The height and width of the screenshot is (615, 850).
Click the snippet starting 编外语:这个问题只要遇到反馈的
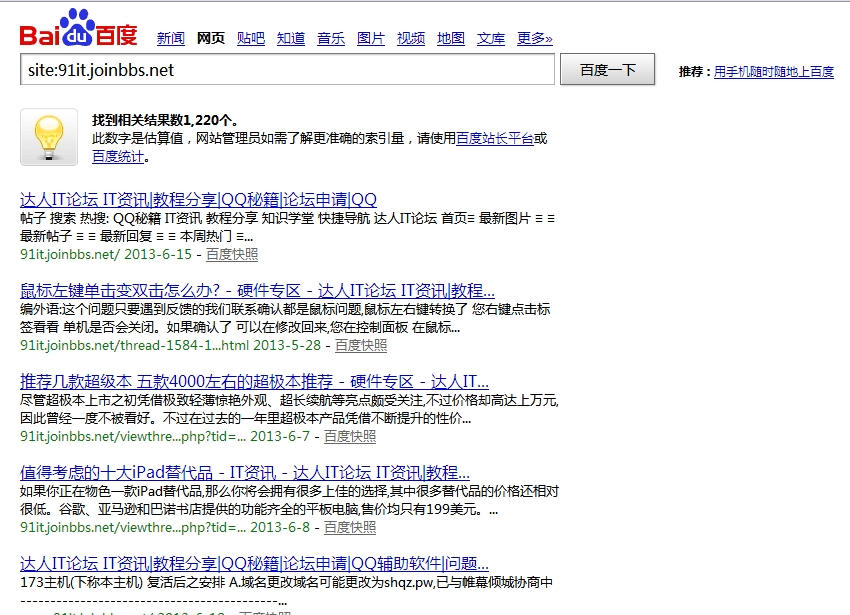pyautogui.click(x=285, y=318)
